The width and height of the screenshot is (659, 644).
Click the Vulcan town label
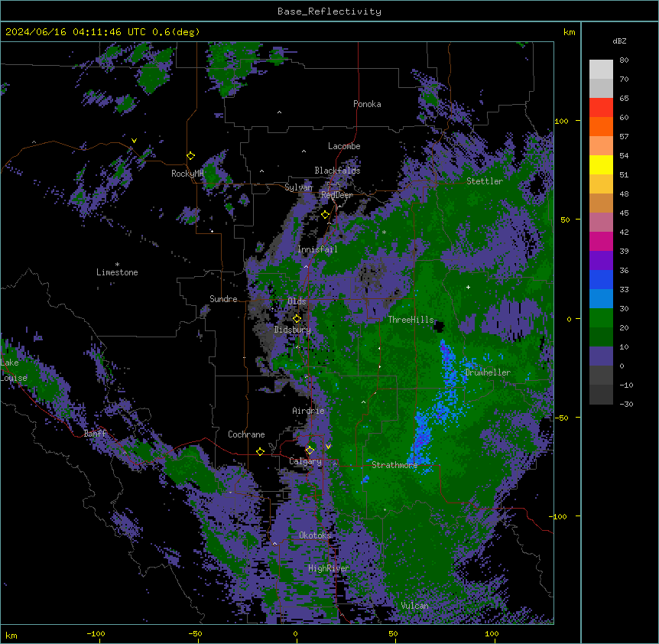[414, 606]
